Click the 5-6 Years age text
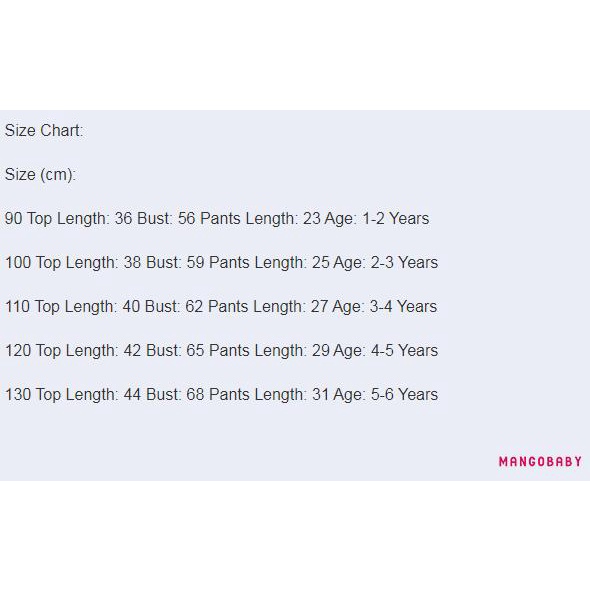The image size is (590, 590). [404, 395]
